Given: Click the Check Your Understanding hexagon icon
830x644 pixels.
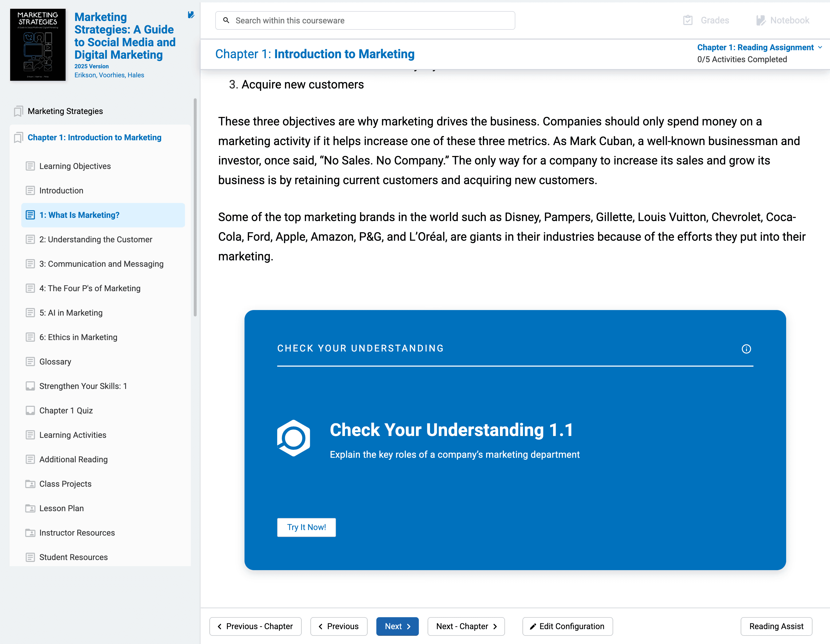Looking at the screenshot, I should 293,438.
